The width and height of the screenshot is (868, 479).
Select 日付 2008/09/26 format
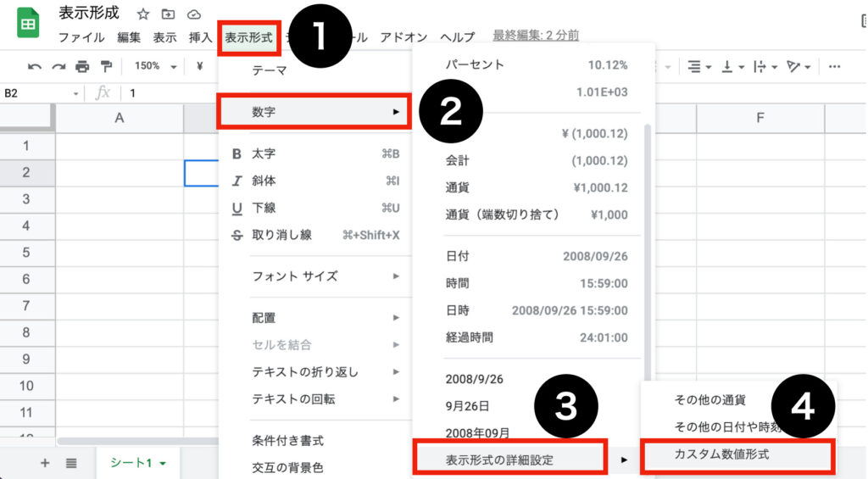click(537, 256)
